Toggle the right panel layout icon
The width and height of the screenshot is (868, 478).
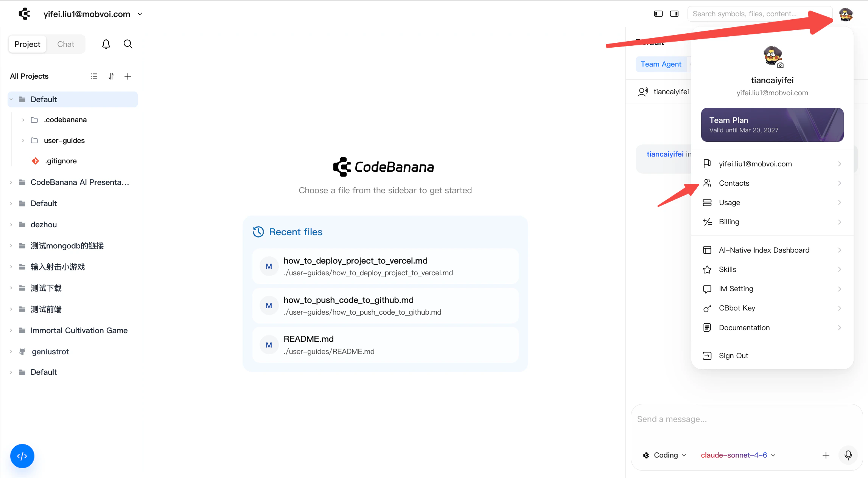(674, 14)
